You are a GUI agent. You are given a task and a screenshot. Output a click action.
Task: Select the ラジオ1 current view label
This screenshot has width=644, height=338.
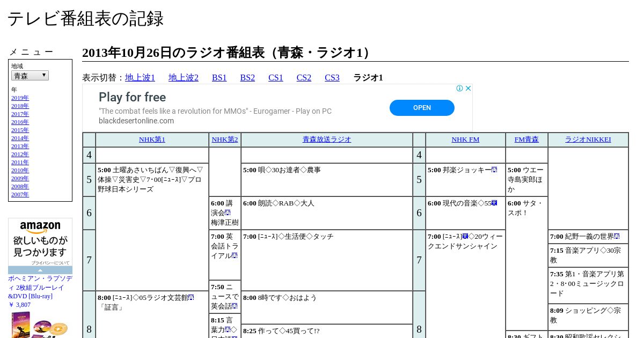pyautogui.click(x=368, y=77)
